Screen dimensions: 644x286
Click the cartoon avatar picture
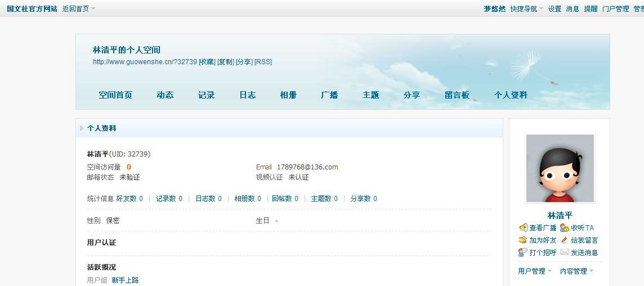coord(560,168)
